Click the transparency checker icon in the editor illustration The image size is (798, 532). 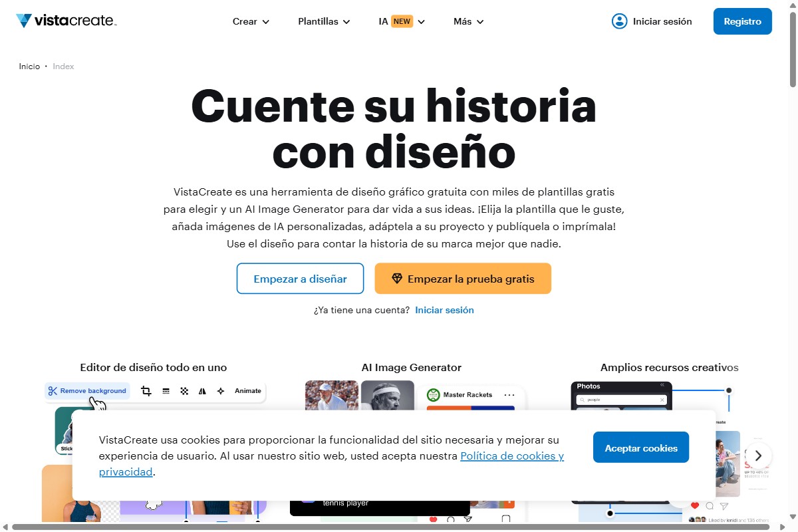(184, 391)
